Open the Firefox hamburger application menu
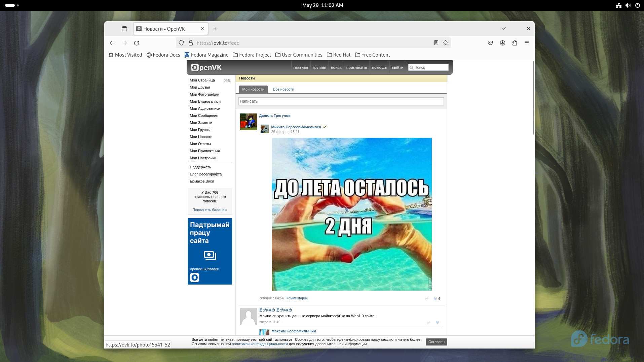Screen dimensions: 644x362 (527, 43)
